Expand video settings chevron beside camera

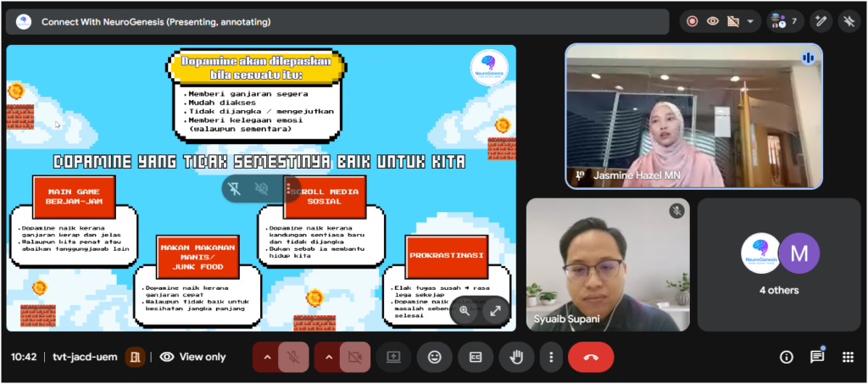329,357
